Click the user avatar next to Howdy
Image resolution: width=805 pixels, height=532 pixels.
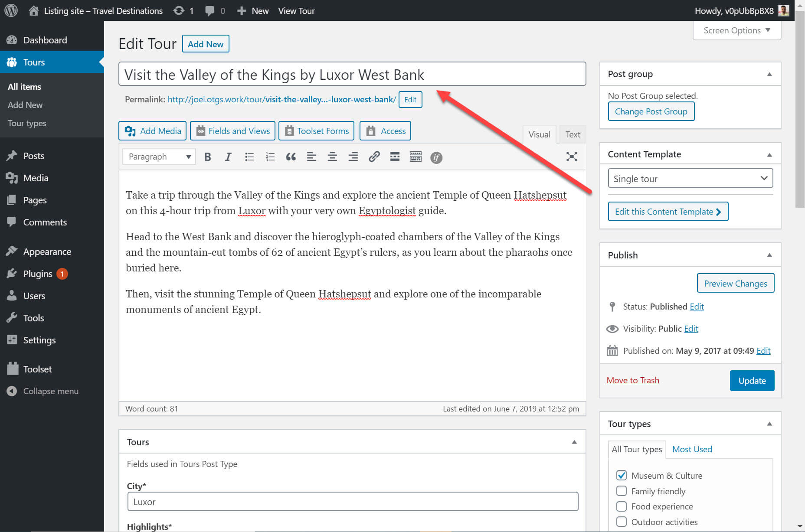click(783, 10)
